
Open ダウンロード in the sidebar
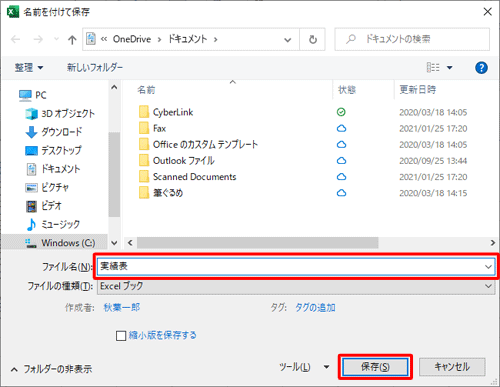tap(53, 132)
